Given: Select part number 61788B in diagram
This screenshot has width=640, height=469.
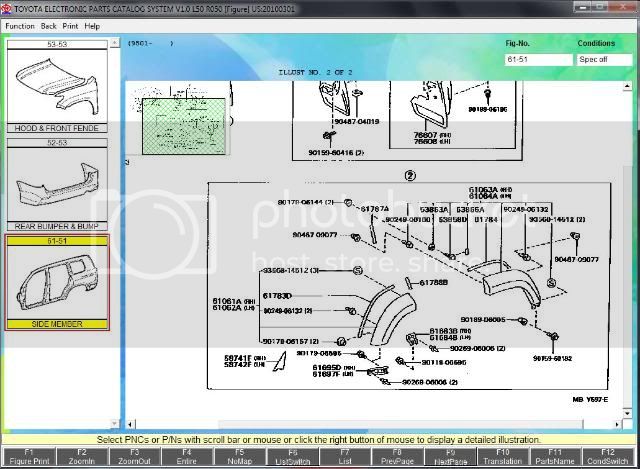Looking at the screenshot, I should (433, 282).
